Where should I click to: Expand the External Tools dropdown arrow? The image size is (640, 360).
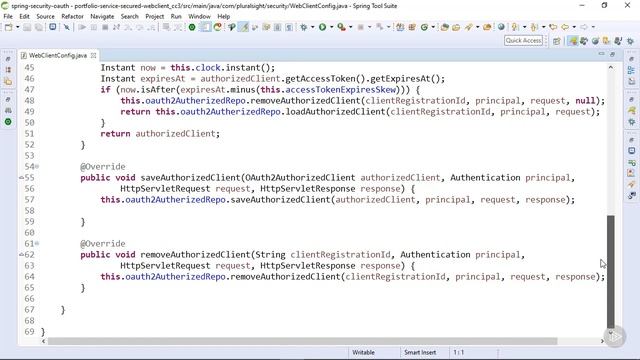(x=350, y=27)
